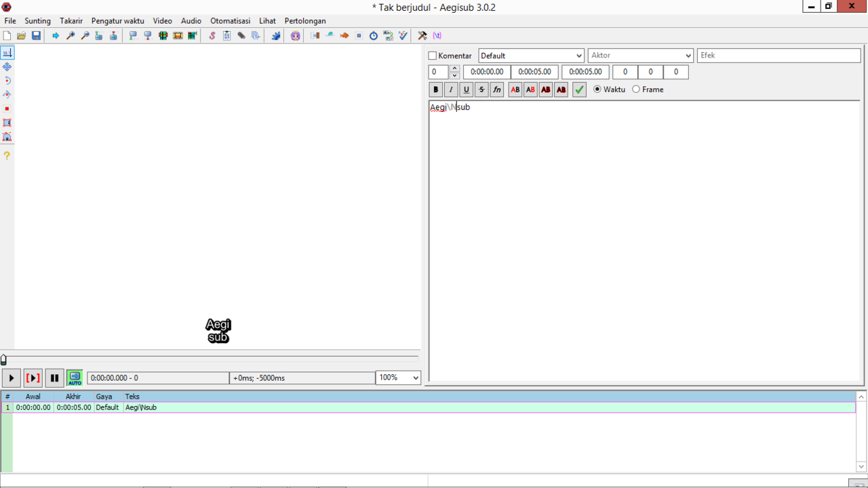
Task: Open visual typesetting help question mark
Action: [7, 155]
